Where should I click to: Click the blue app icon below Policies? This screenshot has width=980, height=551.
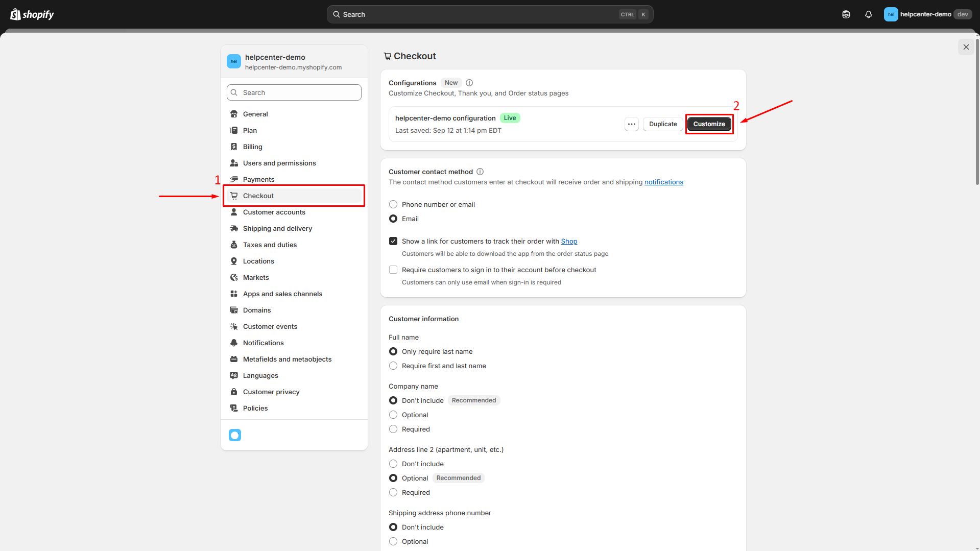point(235,435)
